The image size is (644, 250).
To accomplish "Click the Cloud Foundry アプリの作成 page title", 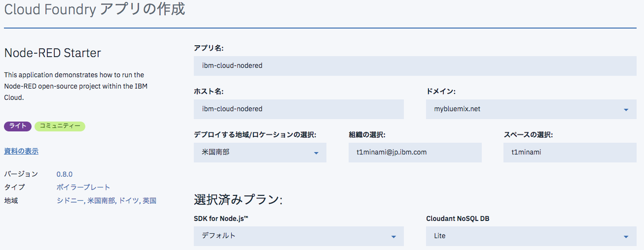I will 95,9.
